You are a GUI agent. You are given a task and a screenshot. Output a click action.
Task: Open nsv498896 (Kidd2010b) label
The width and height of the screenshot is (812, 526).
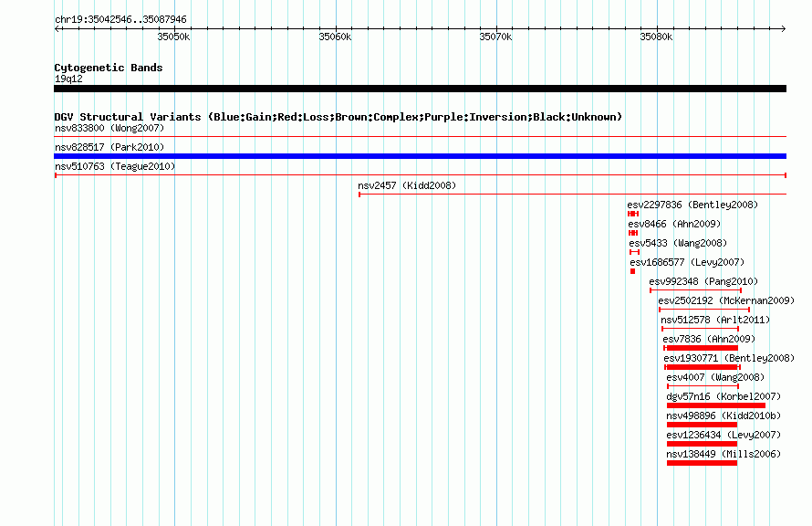pyautogui.click(x=724, y=416)
